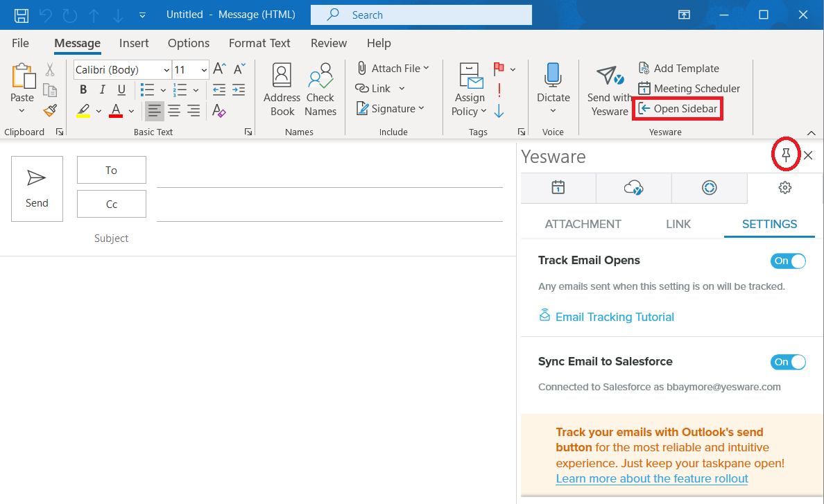Start Dictate voice input
This screenshot has width=824, height=504.
553,76
